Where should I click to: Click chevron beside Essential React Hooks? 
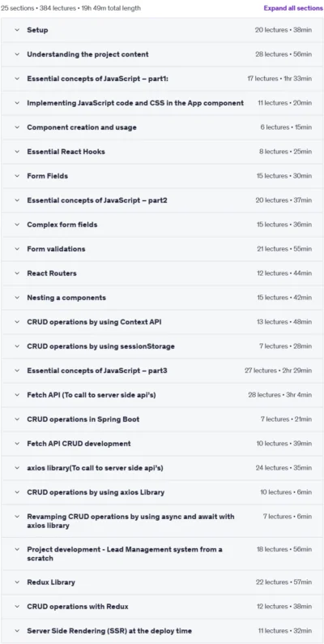(x=17, y=152)
